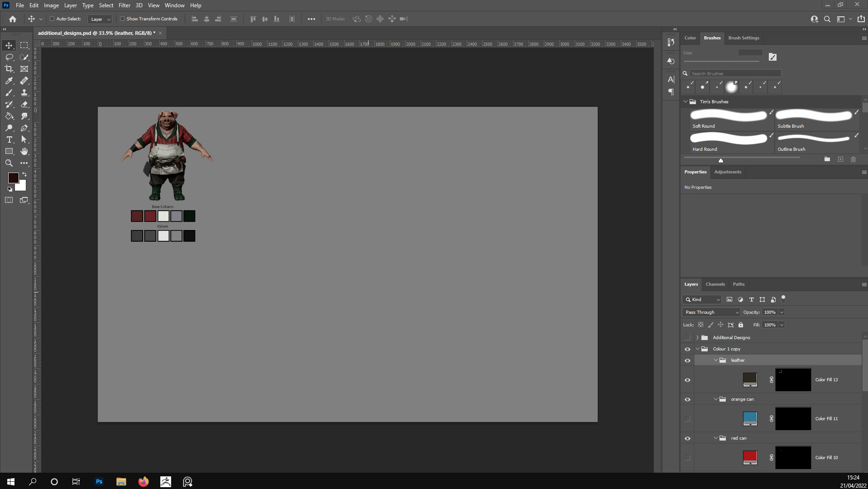Click the brush preview size slider
This screenshot has width=868, height=489.
point(721,160)
